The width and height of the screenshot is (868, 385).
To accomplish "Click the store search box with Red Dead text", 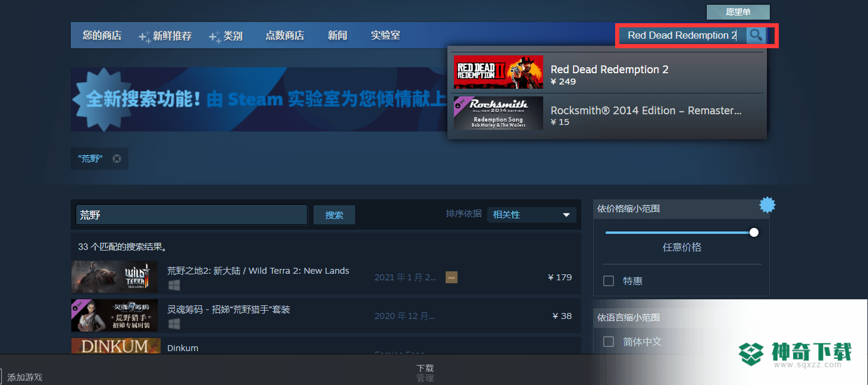I will click(681, 35).
